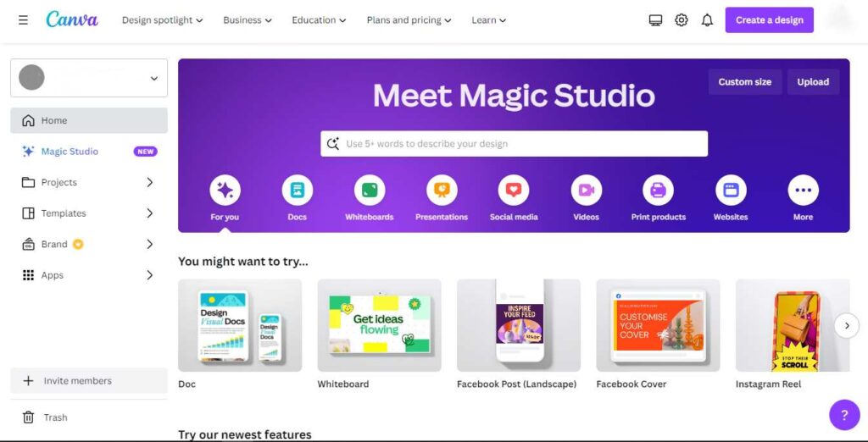Image resolution: width=868 pixels, height=442 pixels.
Task: Click the NEW badge next to Magic Studio
Action: tap(146, 152)
